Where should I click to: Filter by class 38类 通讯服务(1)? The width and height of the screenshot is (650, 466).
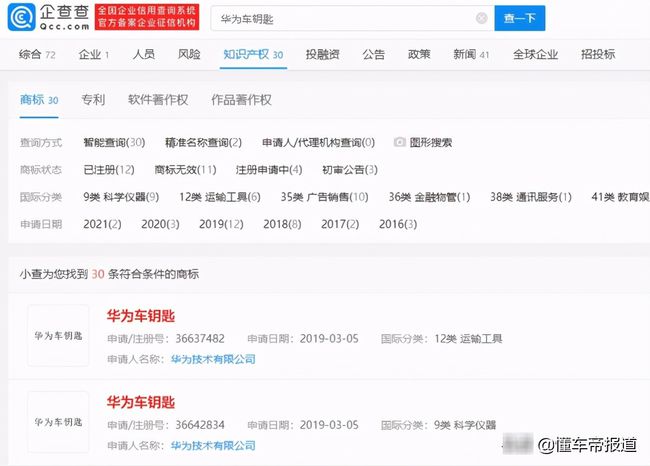coord(531,197)
